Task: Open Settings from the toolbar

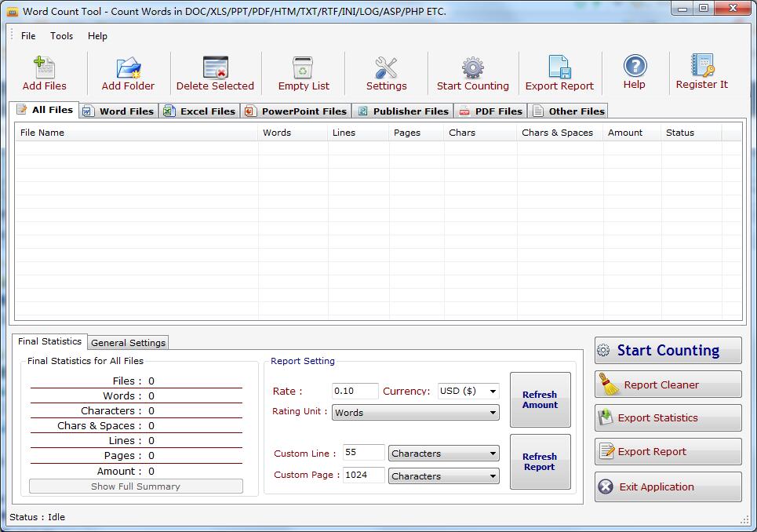Action: pos(386,67)
